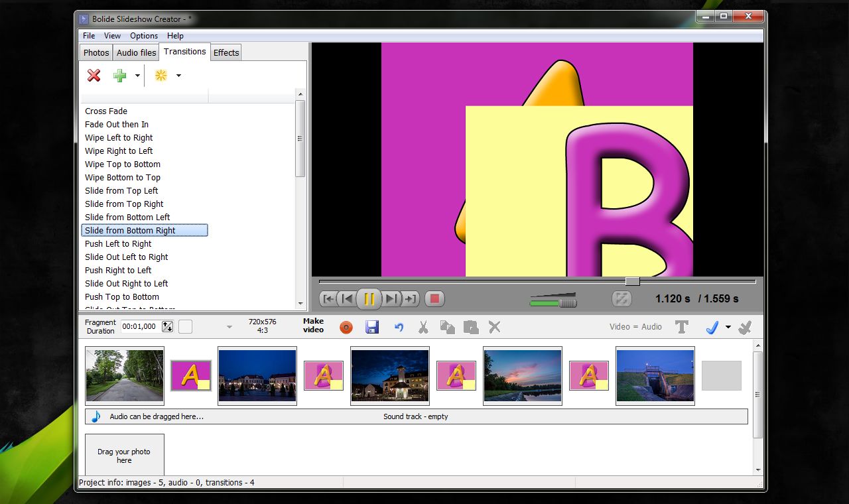The image size is (849, 504).
Task: Open the File menu
Action: (x=89, y=36)
